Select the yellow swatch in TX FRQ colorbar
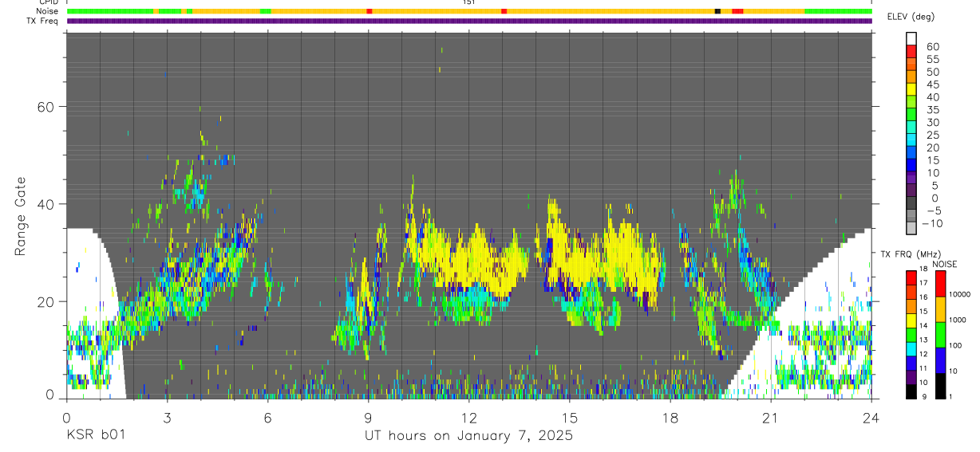This screenshot has height=452, width=980. [x=911, y=320]
